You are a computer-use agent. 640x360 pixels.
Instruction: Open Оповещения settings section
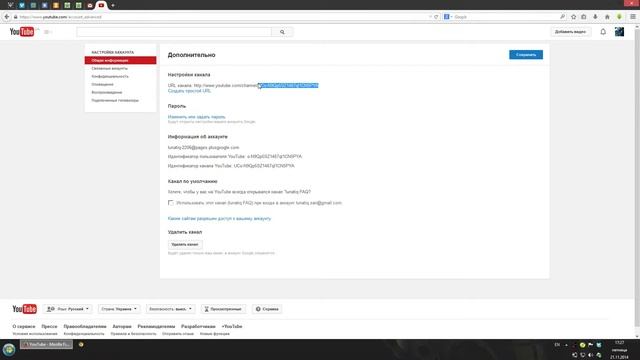point(102,84)
